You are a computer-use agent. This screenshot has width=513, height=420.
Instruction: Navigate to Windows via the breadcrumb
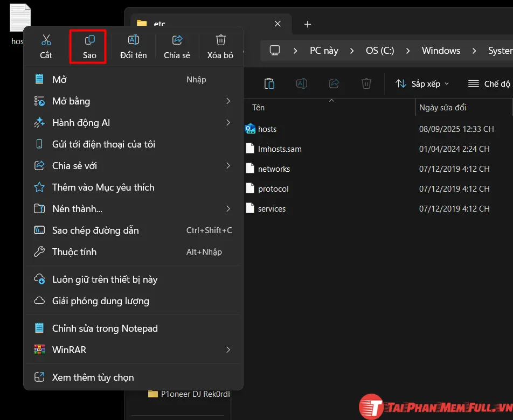(441, 50)
